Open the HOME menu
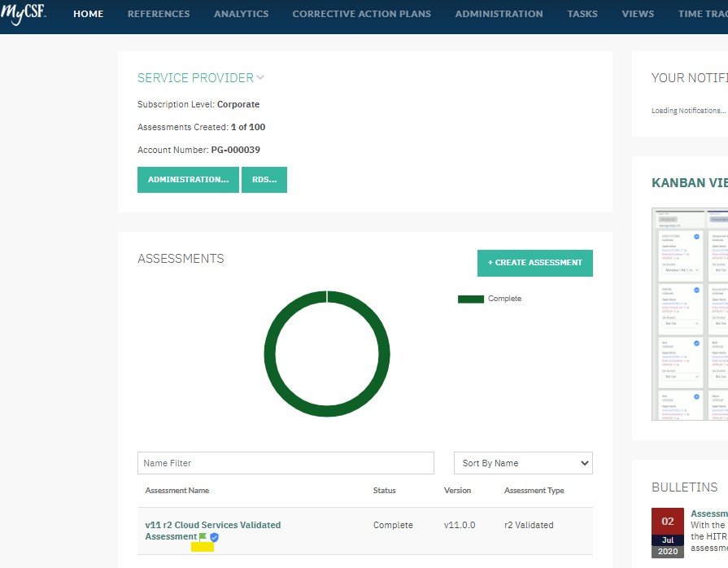Image resolution: width=728 pixels, height=568 pixels. pos(88,14)
